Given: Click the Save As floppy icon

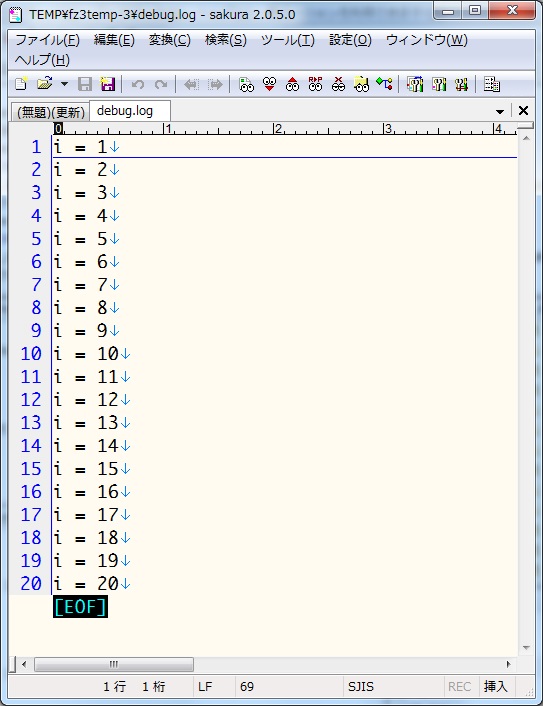Looking at the screenshot, I should [108, 84].
